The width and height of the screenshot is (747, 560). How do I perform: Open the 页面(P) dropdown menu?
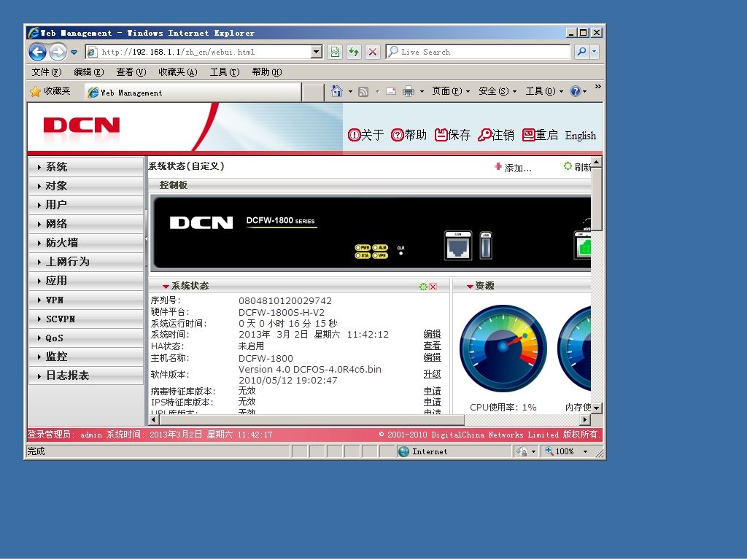tap(451, 91)
